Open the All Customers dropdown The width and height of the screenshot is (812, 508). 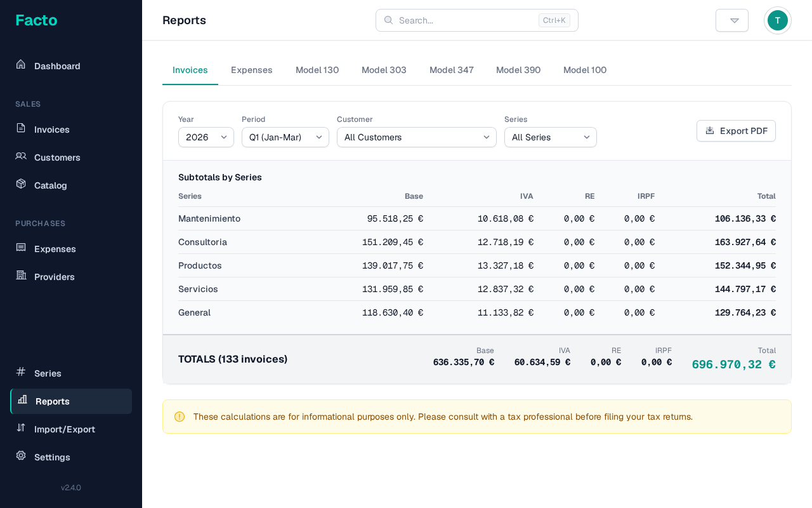(417, 137)
